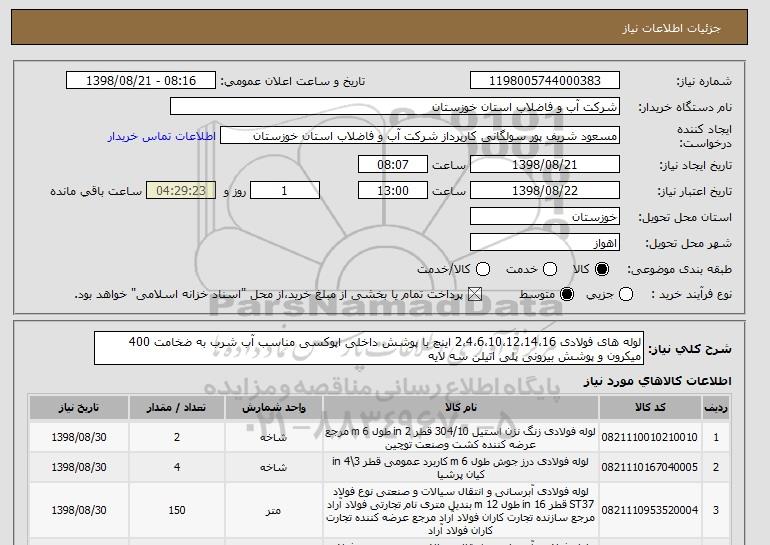Click the remaining days field showing 1
The height and width of the screenshot is (545, 770).
click(285, 191)
